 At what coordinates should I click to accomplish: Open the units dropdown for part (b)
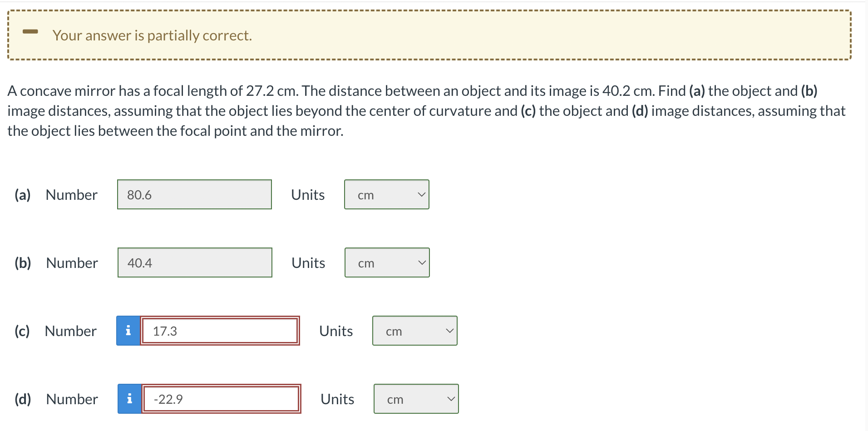(386, 263)
